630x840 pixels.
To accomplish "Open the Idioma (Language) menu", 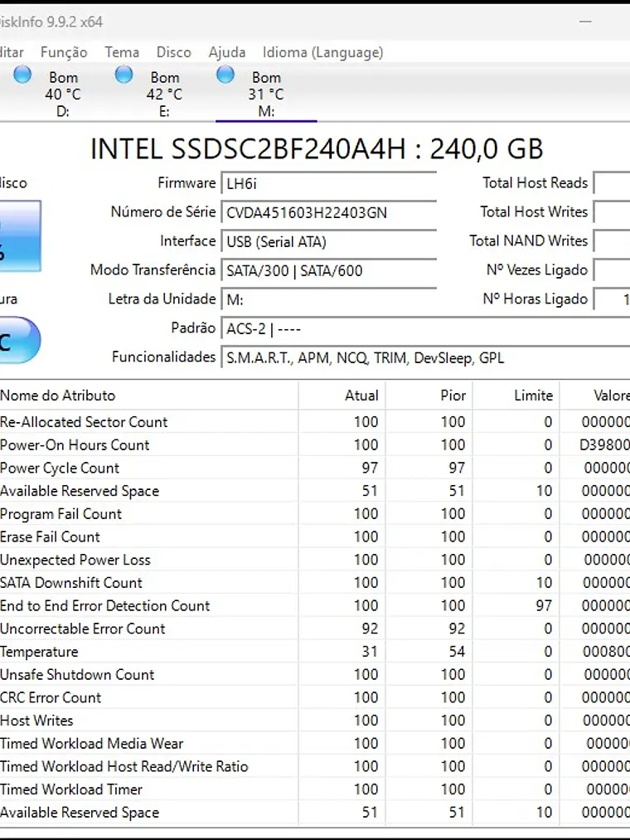I will (322, 52).
